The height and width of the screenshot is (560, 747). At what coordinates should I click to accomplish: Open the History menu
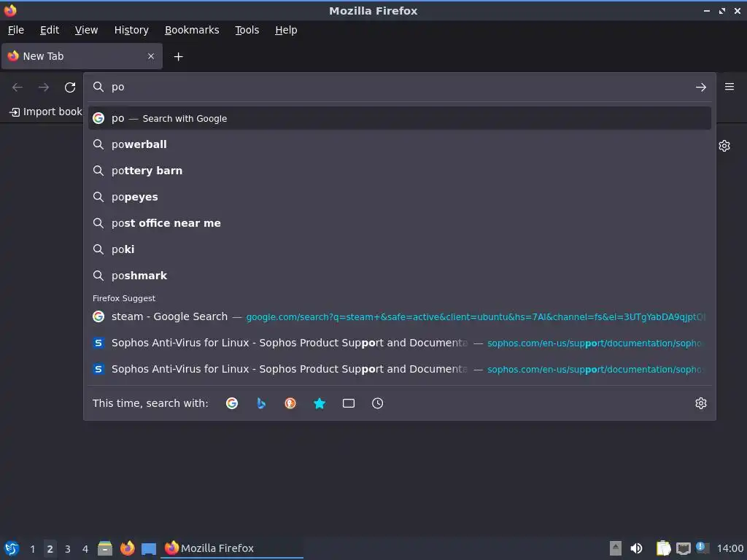[x=131, y=30]
